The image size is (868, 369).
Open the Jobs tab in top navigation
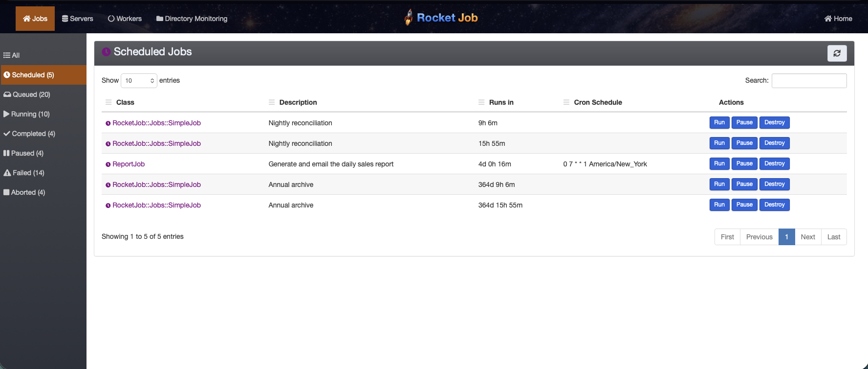click(x=35, y=19)
